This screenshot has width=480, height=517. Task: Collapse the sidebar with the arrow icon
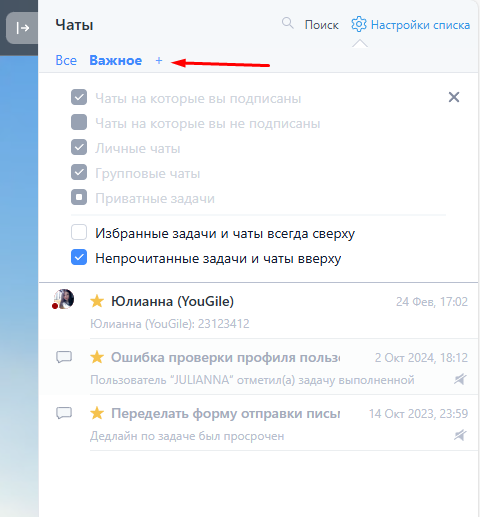click(22, 28)
